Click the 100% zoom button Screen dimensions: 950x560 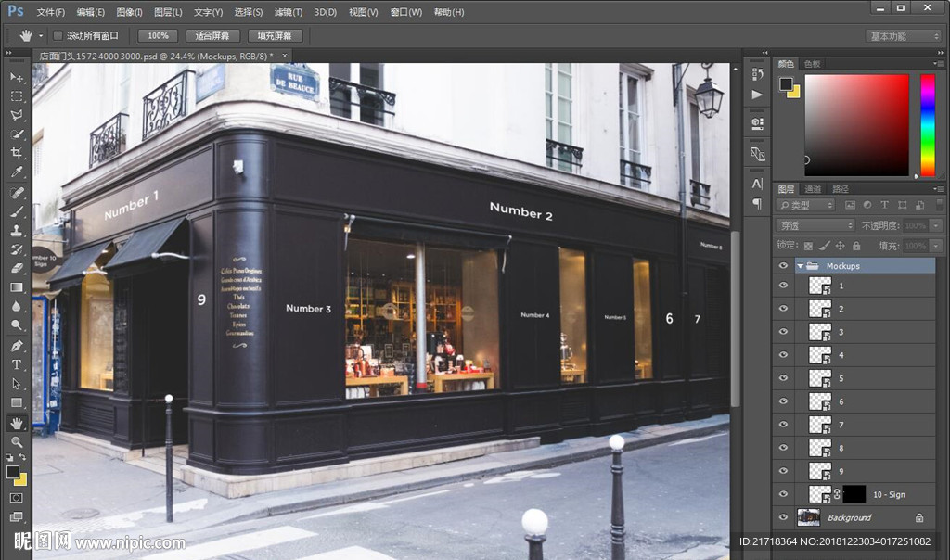pyautogui.click(x=158, y=36)
